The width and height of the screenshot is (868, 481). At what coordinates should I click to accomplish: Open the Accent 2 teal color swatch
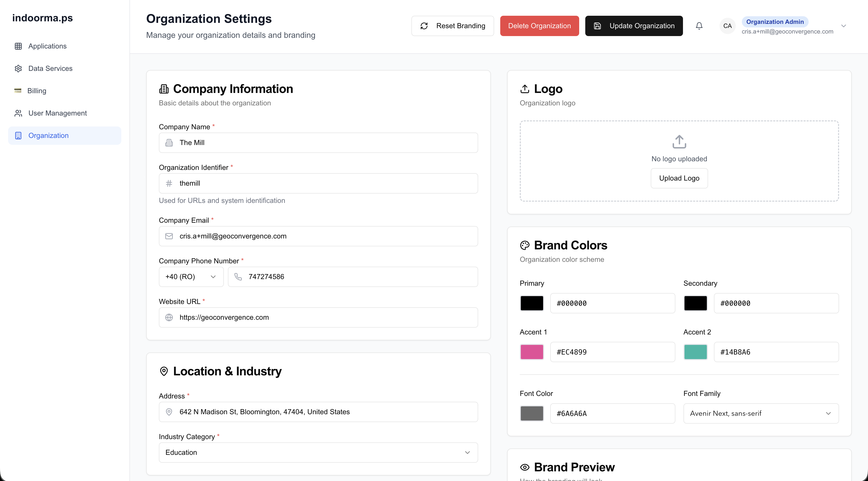(695, 352)
